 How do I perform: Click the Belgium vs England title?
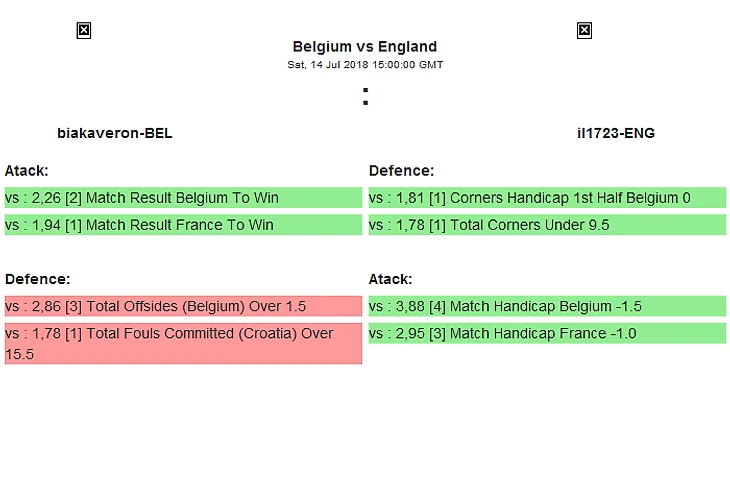pyautogui.click(x=364, y=46)
